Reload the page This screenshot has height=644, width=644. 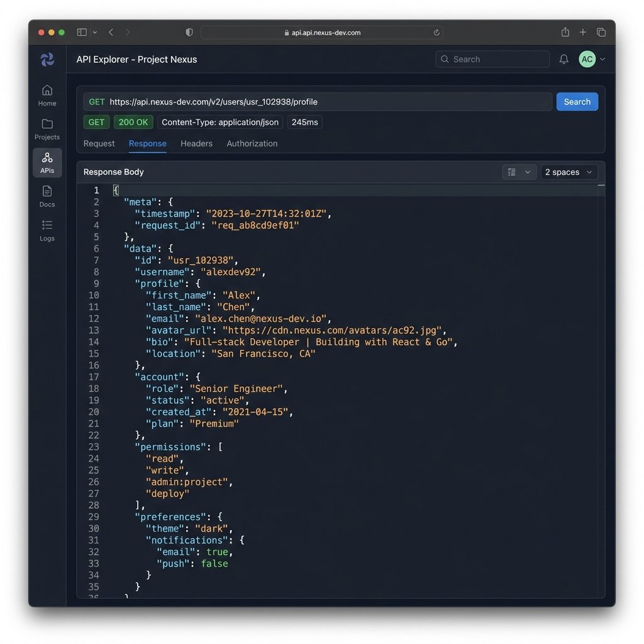click(436, 33)
